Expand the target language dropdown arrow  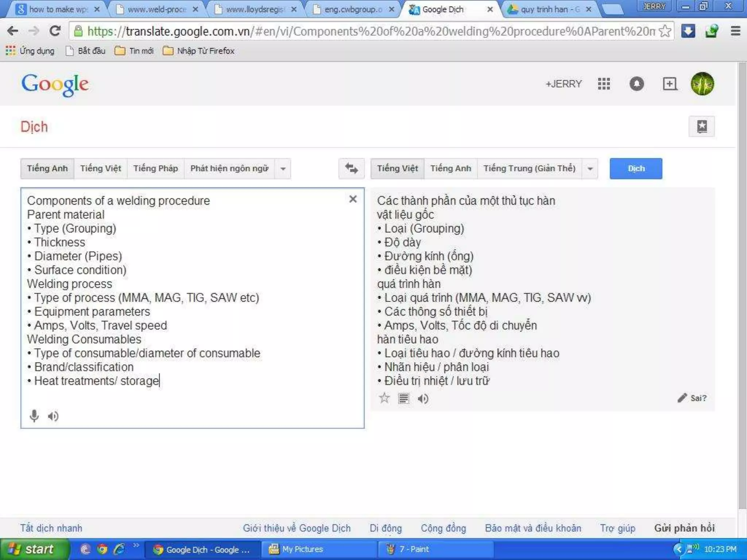coord(590,169)
